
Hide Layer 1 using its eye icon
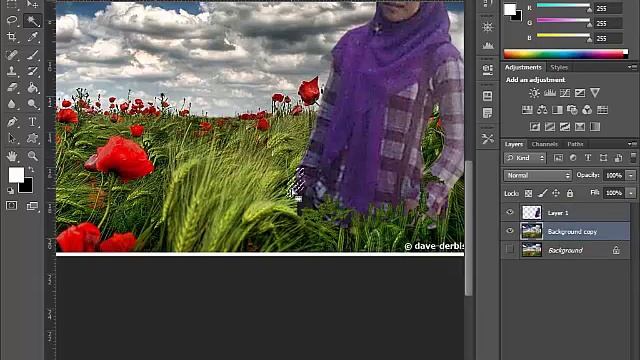pos(510,212)
